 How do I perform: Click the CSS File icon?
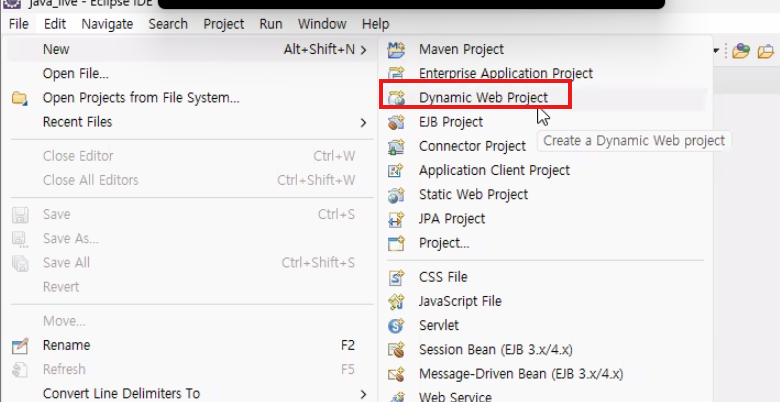tap(396, 277)
